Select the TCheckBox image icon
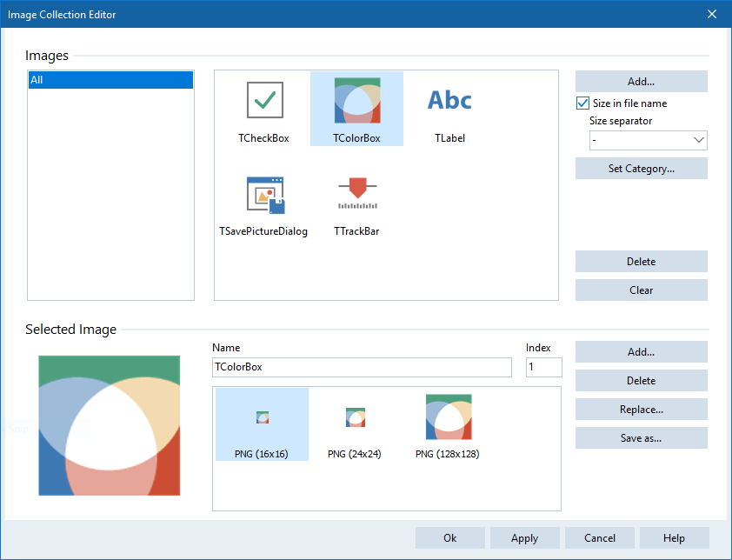The width and height of the screenshot is (732, 560). (x=264, y=100)
